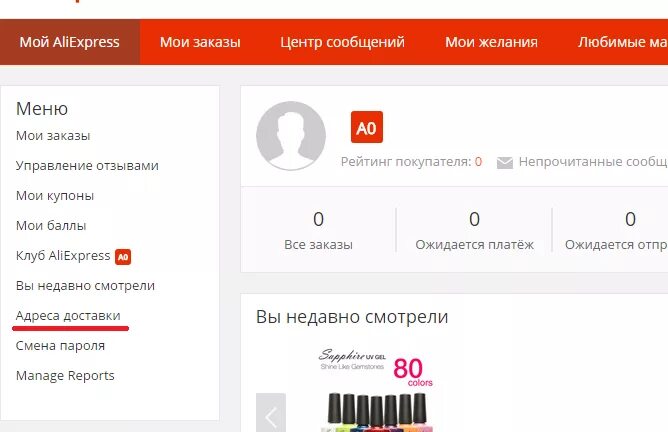668x432 pixels.
Task: Open Управление отзывами menu link
Action: tap(87, 166)
